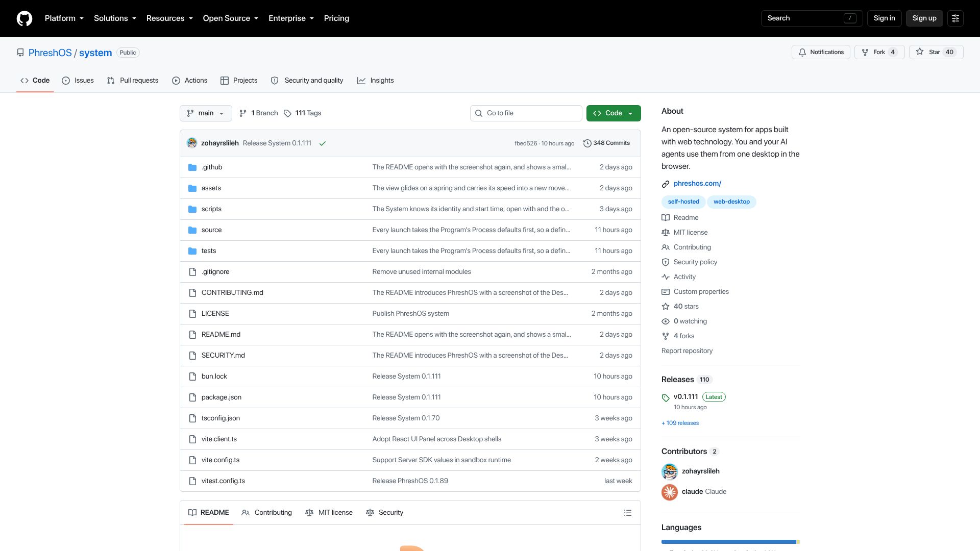Open the header settings menu icon

pos(955,18)
